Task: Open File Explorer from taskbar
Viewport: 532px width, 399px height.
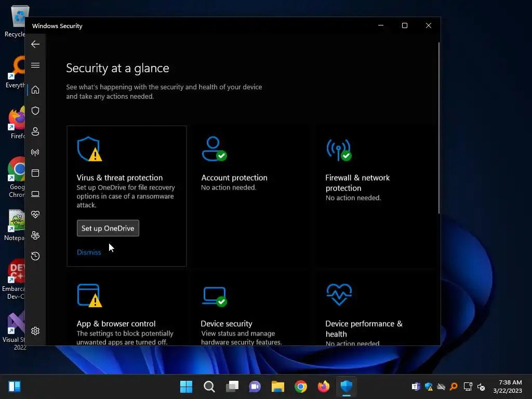Action: click(x=278, y=387)
